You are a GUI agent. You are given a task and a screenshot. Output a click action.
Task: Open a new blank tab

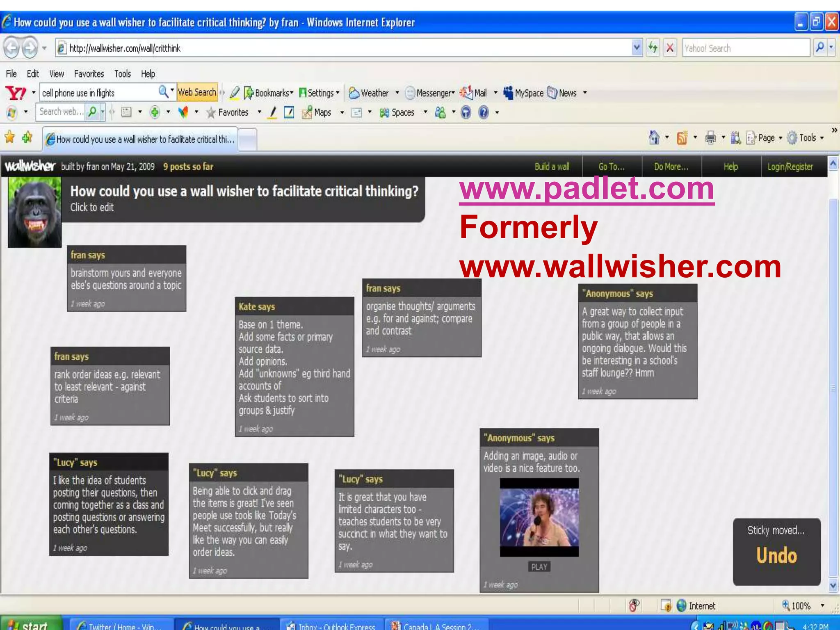pos(247,139)
